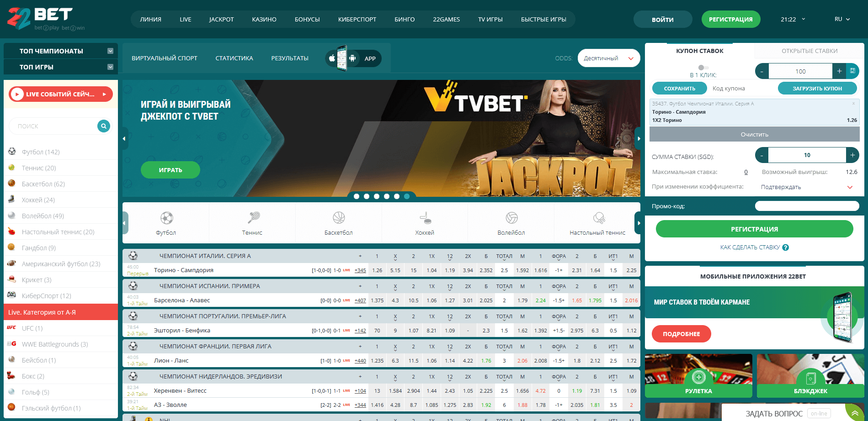
Task: Select the first banner slide dot
Action: tap(357, 196)
